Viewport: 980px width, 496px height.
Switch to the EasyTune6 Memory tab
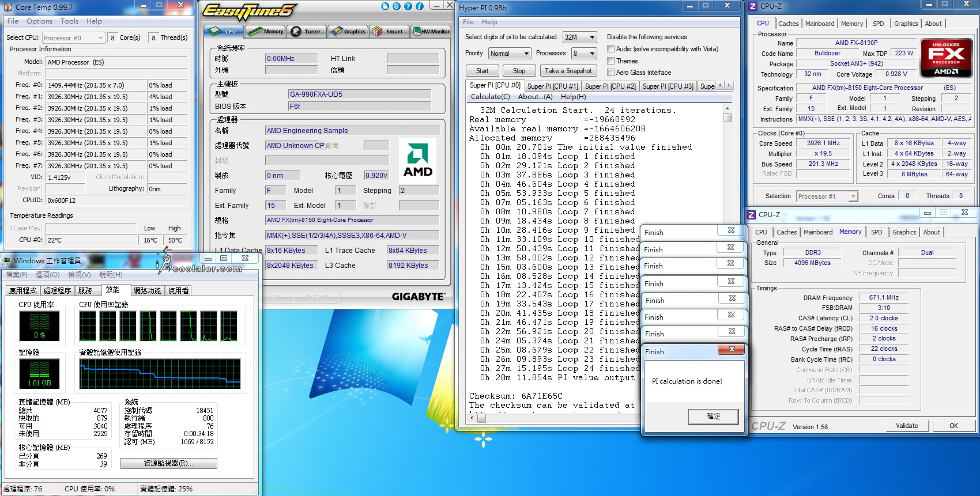266,31
